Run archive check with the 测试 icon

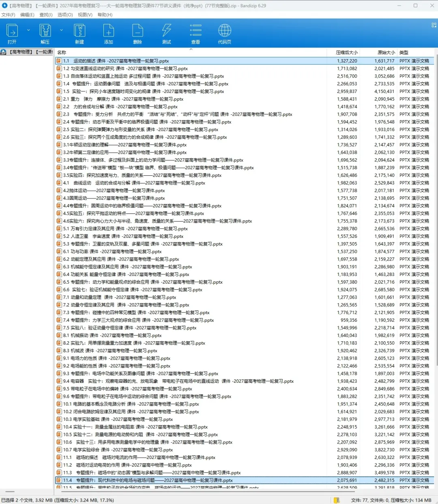pos(167,30)
